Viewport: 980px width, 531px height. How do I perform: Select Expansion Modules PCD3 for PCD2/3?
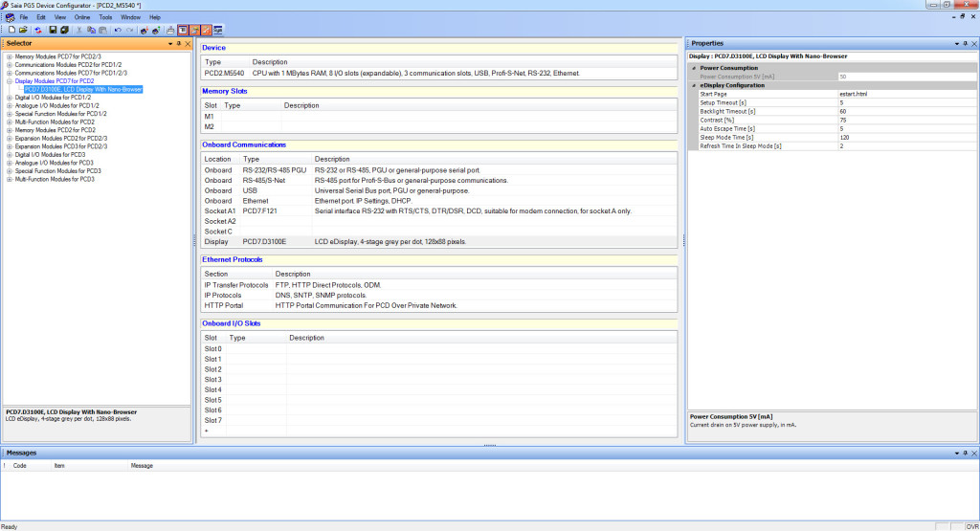(x=61, y=146)
